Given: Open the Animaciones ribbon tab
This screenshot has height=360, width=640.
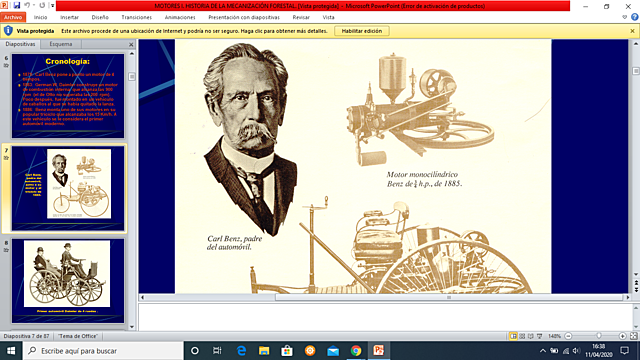Looking at the screenshot, I should 180,17.
